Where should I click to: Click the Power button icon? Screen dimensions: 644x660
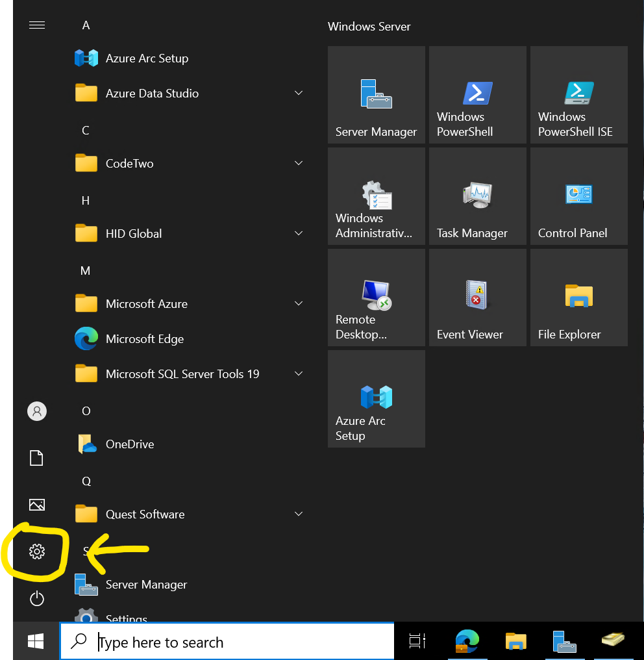coord(37,598)
